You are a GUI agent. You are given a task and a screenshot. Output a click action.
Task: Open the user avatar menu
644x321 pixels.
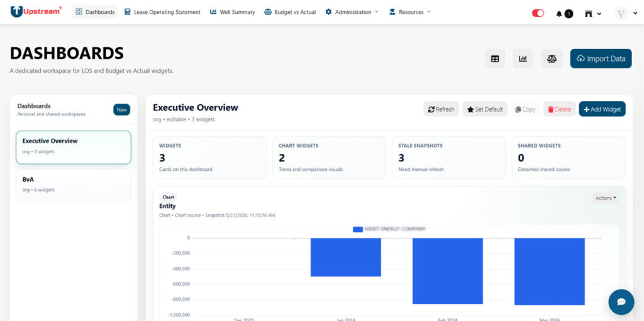[625, 14]
